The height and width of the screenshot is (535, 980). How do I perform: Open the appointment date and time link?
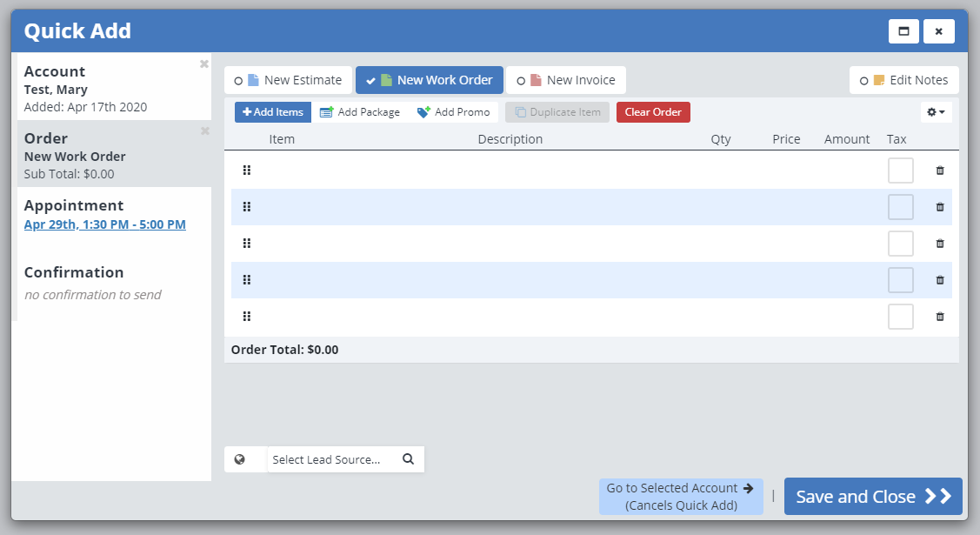click(104, 224)
